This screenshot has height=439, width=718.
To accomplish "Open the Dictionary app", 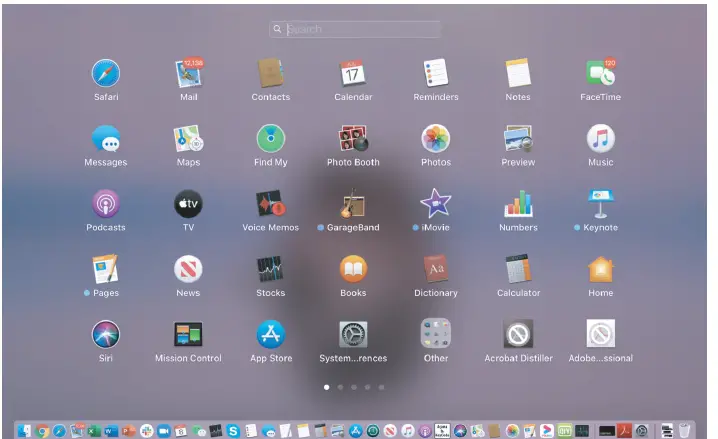I will (435, 269).
